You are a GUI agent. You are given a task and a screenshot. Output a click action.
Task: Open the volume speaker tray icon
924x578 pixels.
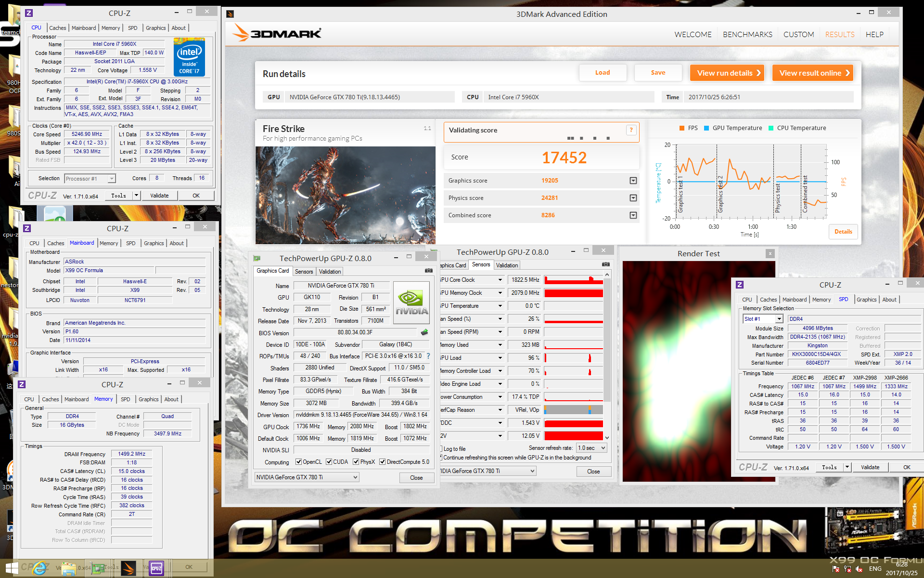tap(859, 569)
